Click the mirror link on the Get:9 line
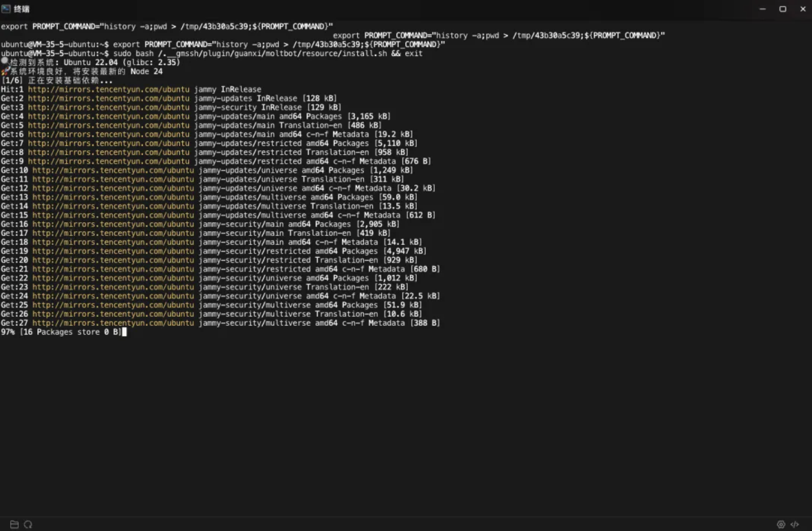Image resolution: width=812 pixels, height=531 pixels. pos(108,161)
